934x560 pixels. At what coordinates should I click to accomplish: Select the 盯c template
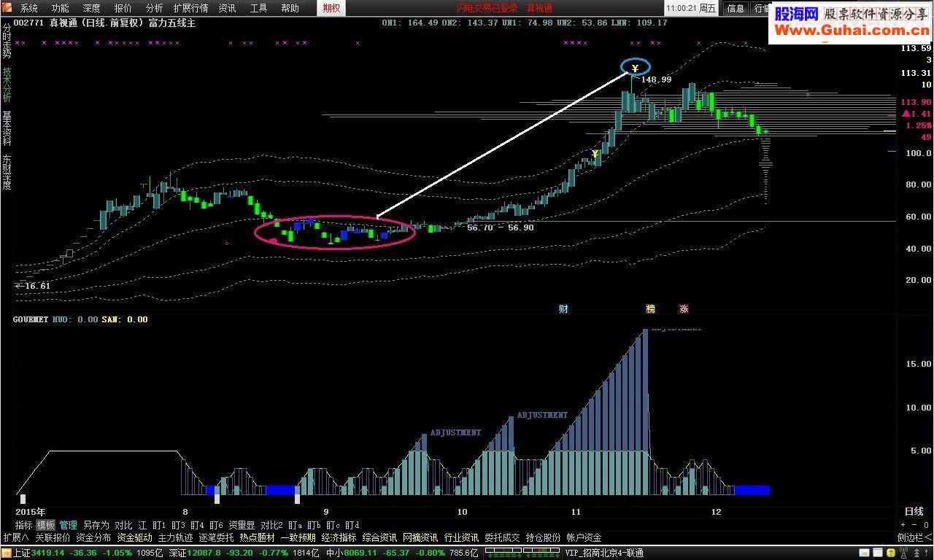pos(333,525)
